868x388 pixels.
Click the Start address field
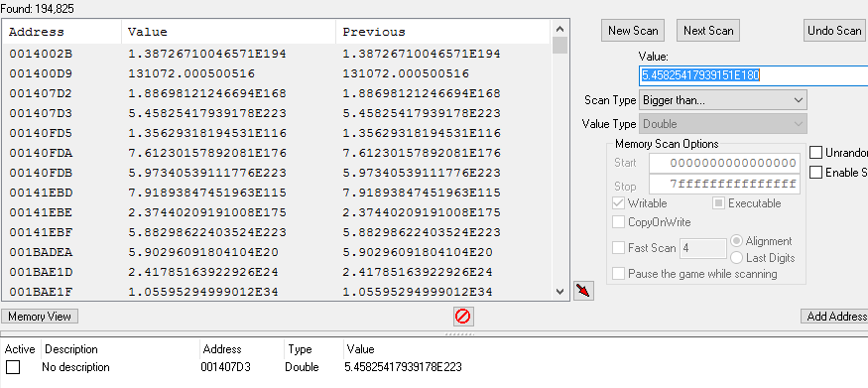724,163
